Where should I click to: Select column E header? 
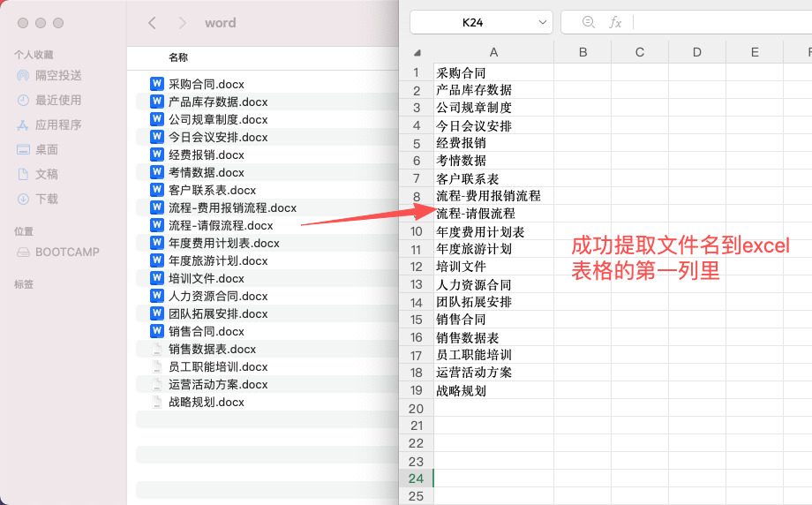pyautogui.click(x=755, y=52)
